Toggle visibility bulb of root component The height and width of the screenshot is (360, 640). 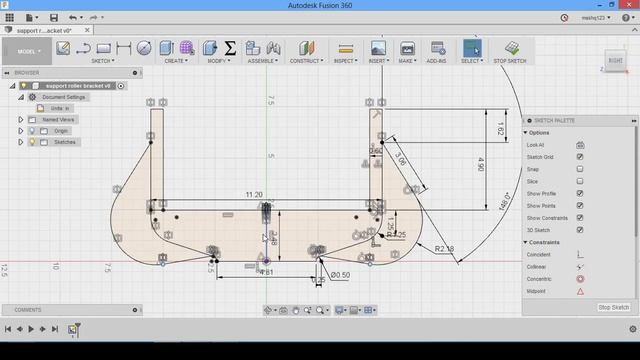click(24, 86)
